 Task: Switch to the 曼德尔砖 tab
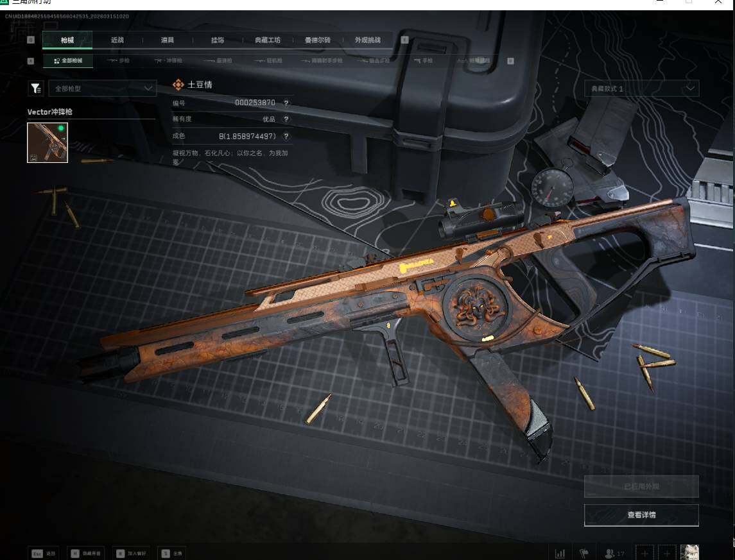click(x=318, y=40)
